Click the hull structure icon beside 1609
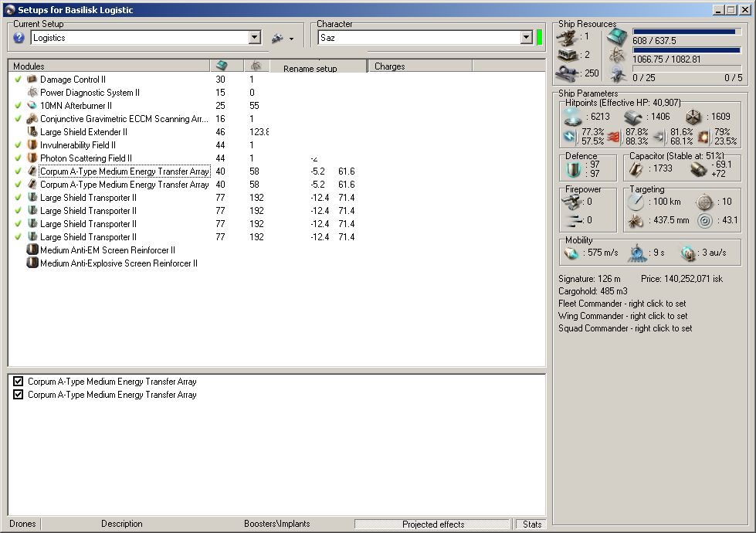The image size is (756, 533). (693, 117)
